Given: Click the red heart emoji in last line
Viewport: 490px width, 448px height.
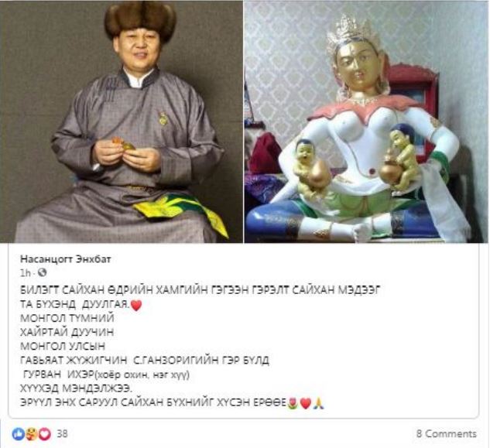Looking at the screenshot, I should coord(305,403).
